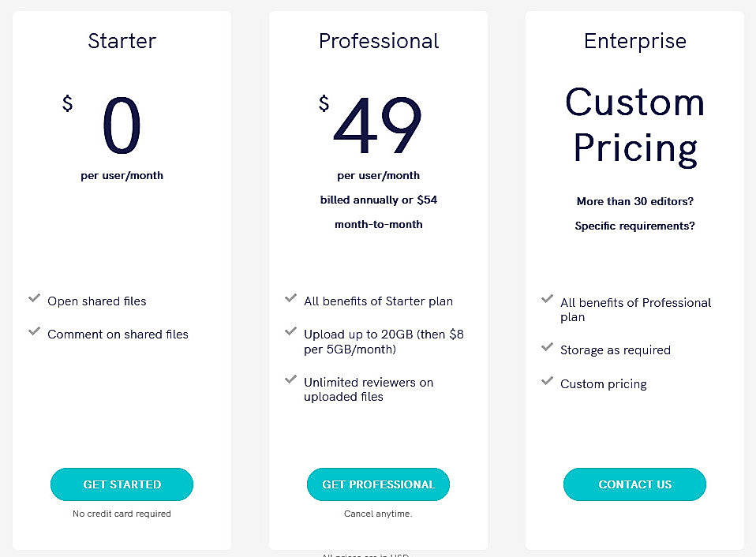The image size is (756, 557).
Task: Click the checkmark beside All benefits of Starter plan
Action: click(291, 298)
